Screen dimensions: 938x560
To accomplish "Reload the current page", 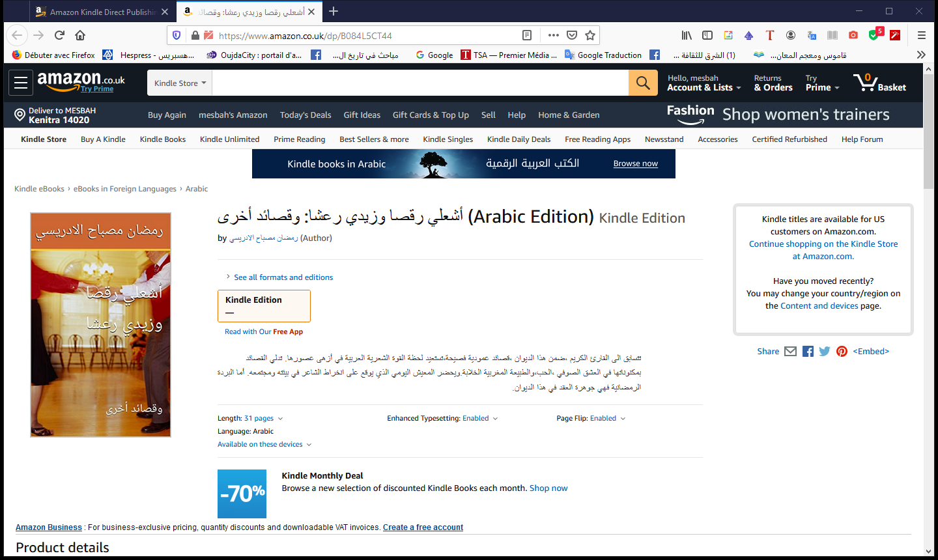I will [59, 35].
